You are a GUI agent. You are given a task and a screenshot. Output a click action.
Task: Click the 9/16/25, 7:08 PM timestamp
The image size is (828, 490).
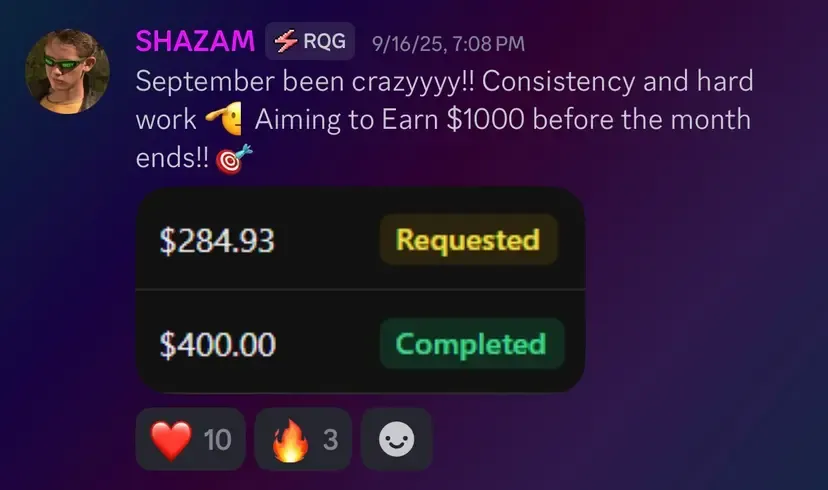[448, 44]
